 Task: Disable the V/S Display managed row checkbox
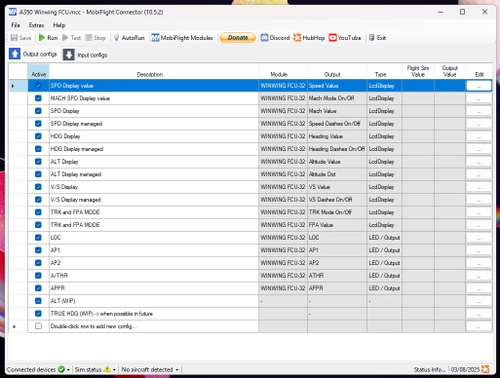[x=38, y=199]
